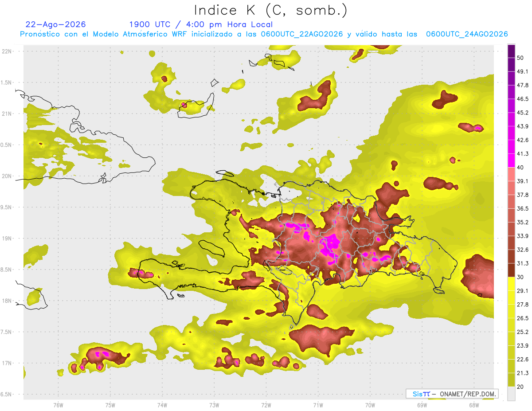Image resolution: width=532 pixels, height=411 pixels.
Task: Click the magenta colorbar swatch between 40 and 41.3
Action: (511, 160)
